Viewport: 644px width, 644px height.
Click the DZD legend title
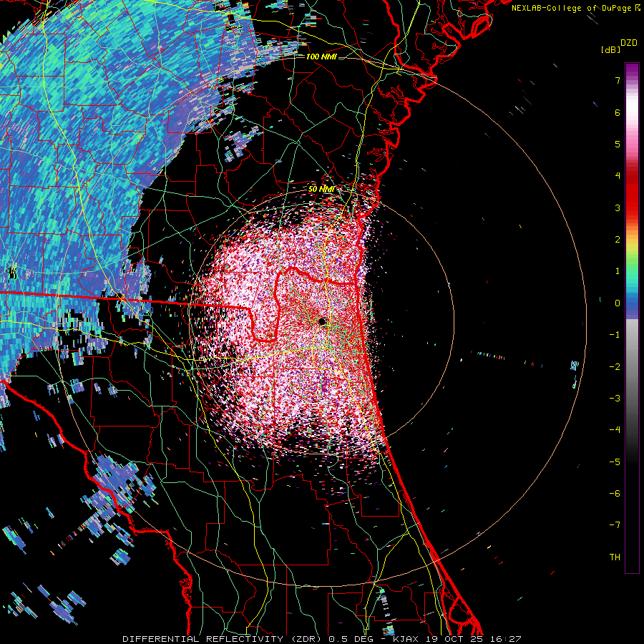point(629,43)
